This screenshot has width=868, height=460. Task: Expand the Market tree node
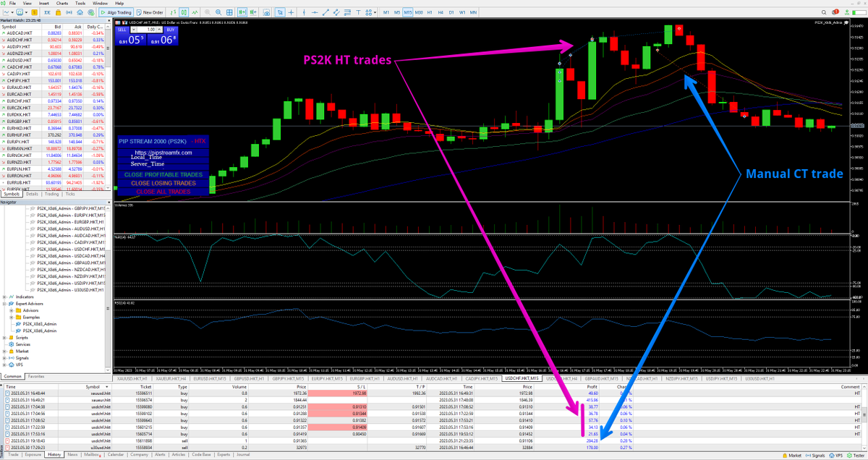pos(4,352)
